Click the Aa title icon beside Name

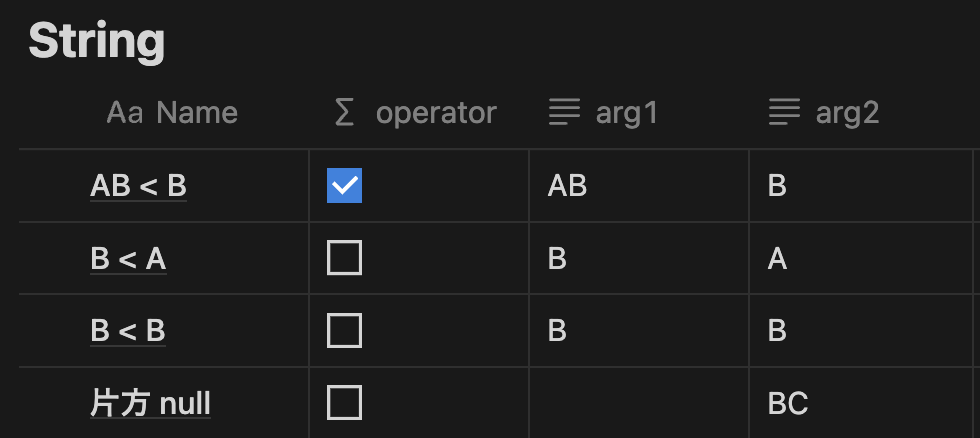125,113
